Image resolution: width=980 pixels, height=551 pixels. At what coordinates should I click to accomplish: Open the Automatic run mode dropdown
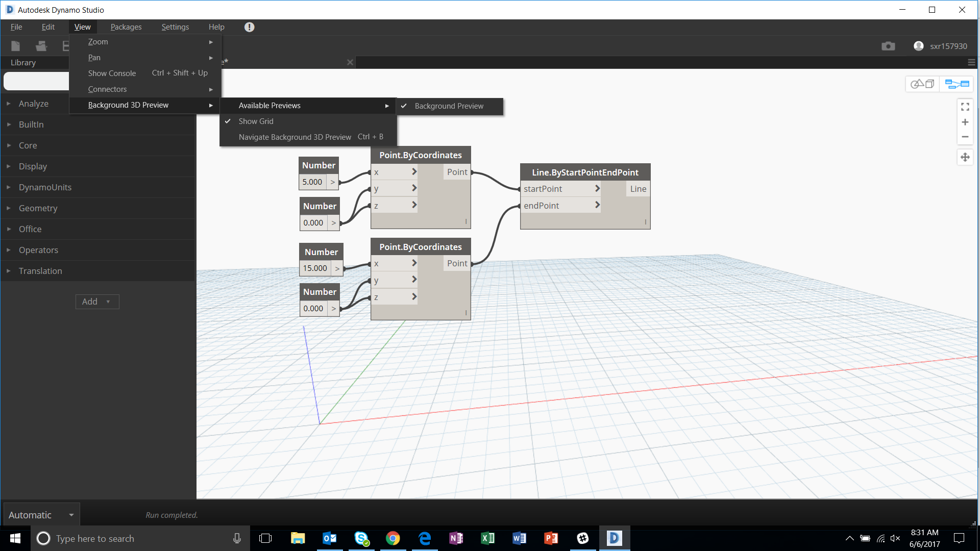[41, 514]
